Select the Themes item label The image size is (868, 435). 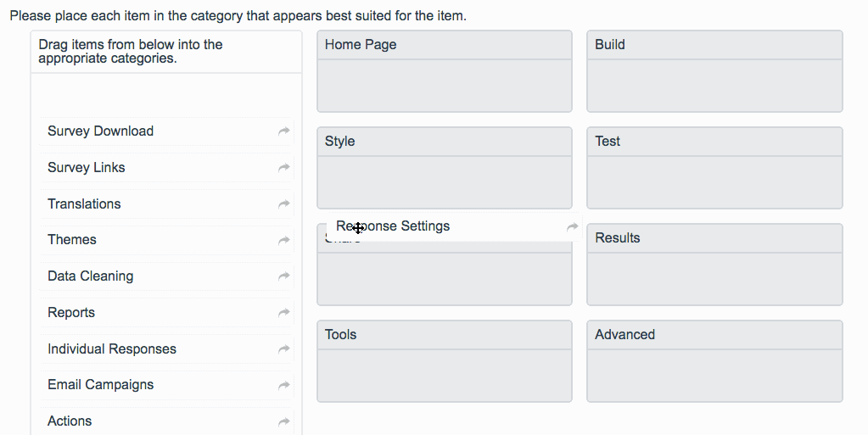click(72, 240)
